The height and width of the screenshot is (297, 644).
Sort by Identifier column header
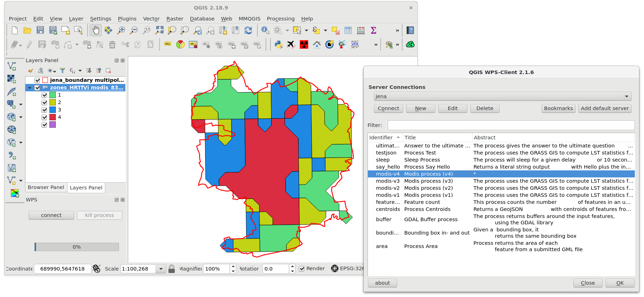(x=385, y=138)
